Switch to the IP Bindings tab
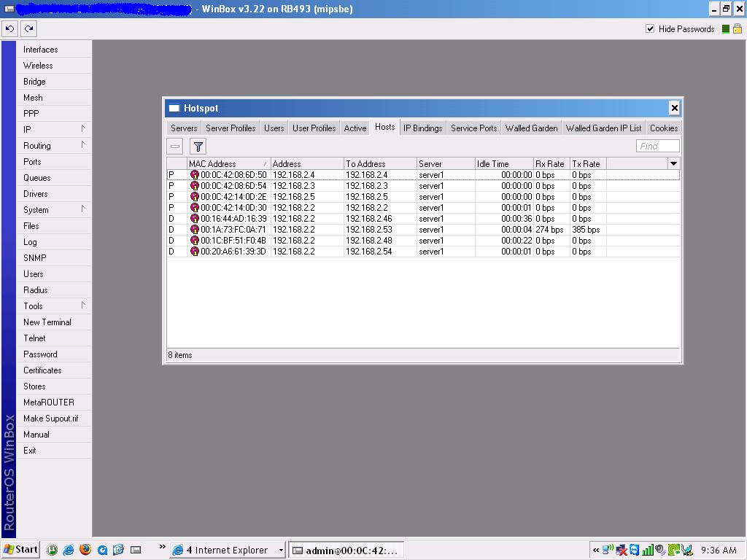747x560 pixels. coord(422,128)
